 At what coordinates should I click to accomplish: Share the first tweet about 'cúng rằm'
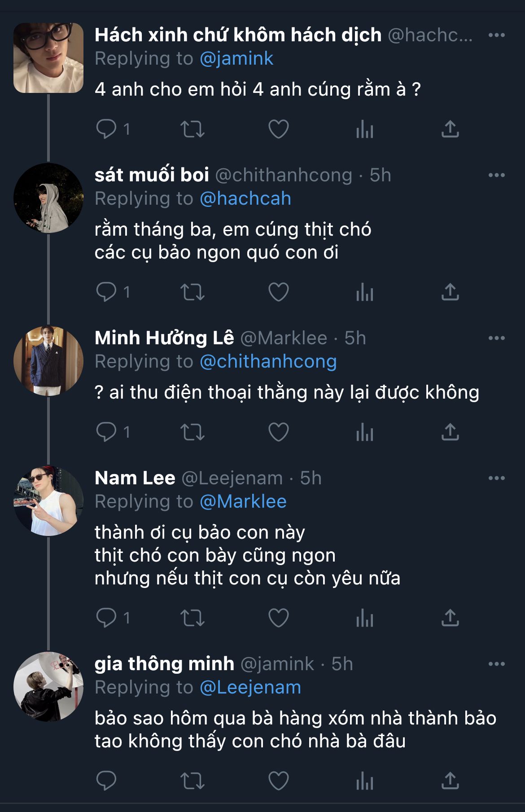click(450, 129)
